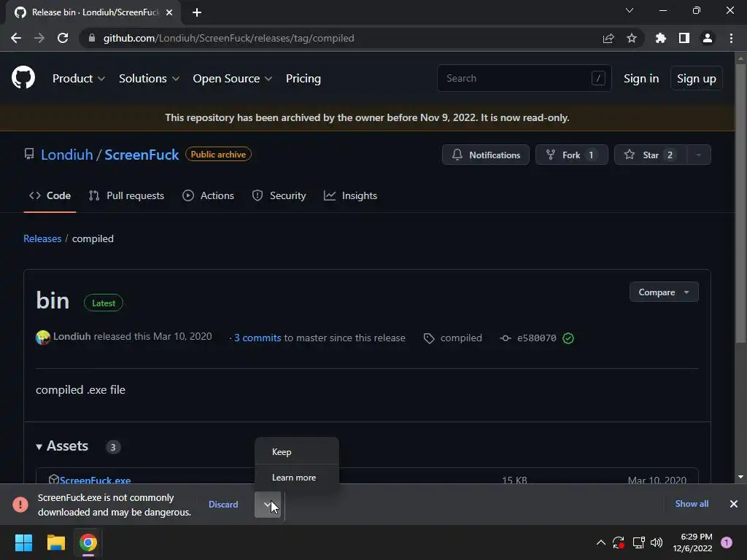The image size is (747, 560).
Task: Open clock and date 6:29 PM
Action: (x=692, y=542)
